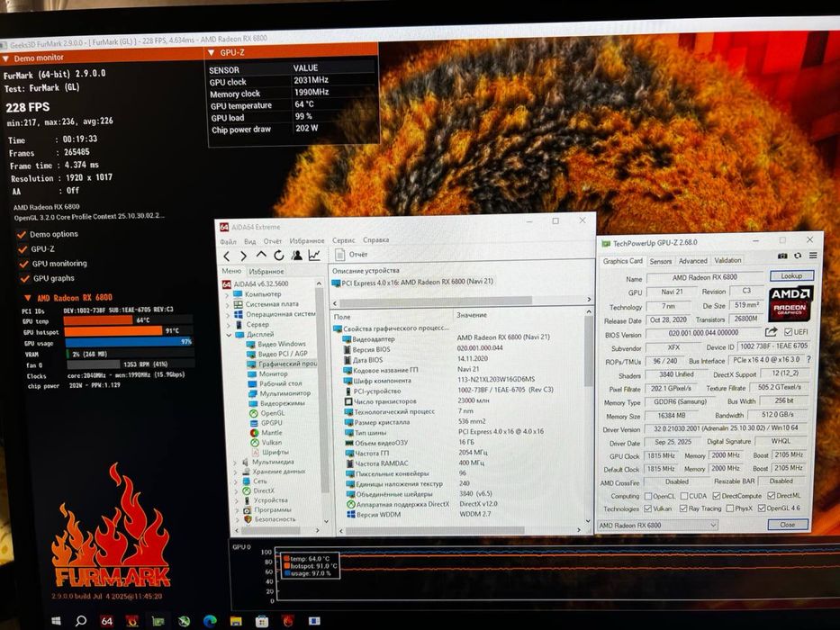Open Microsoft Store from taskbar

click(x=262, y=621)
